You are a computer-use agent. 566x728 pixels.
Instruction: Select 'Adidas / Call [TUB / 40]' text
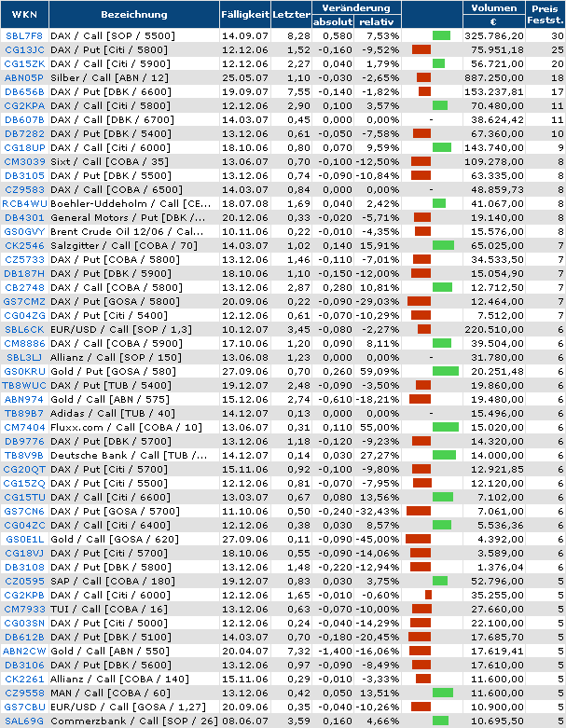113,413
